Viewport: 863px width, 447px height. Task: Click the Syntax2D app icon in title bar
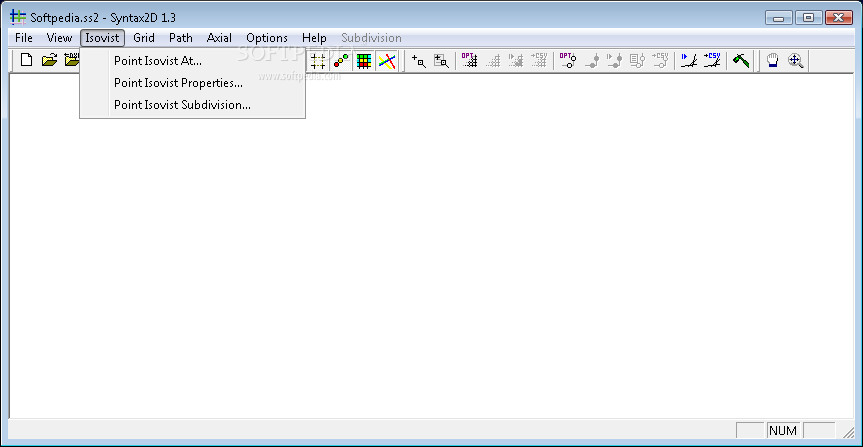pyautogui.click(x=18, y=17)
